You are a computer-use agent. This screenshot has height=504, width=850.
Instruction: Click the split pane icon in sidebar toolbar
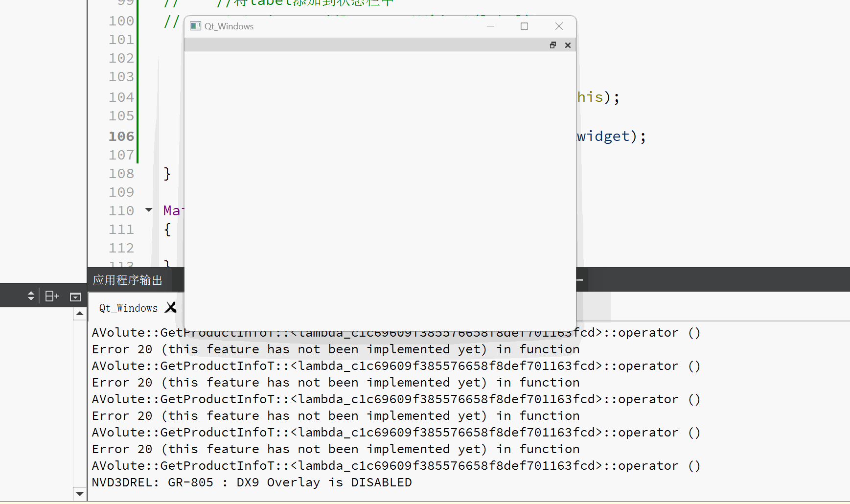pyautogui.click(x=52, y=296)
